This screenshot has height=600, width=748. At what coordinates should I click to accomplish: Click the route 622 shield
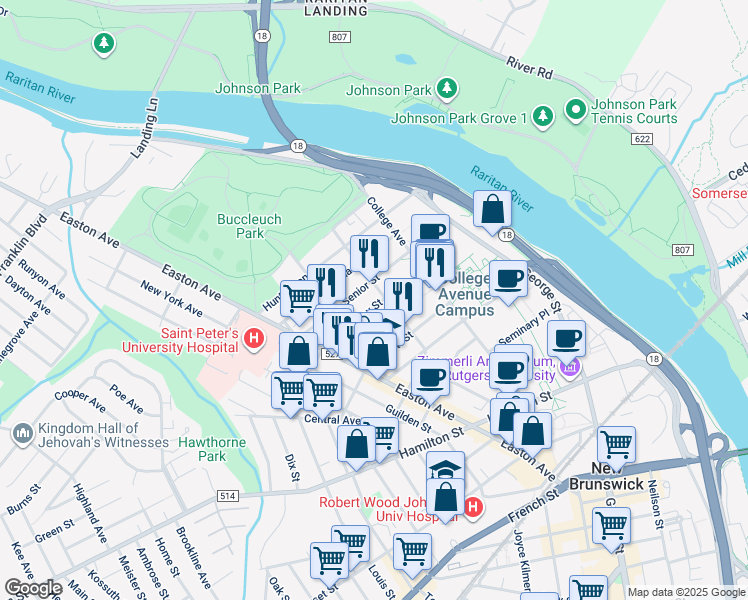(642, 139)
